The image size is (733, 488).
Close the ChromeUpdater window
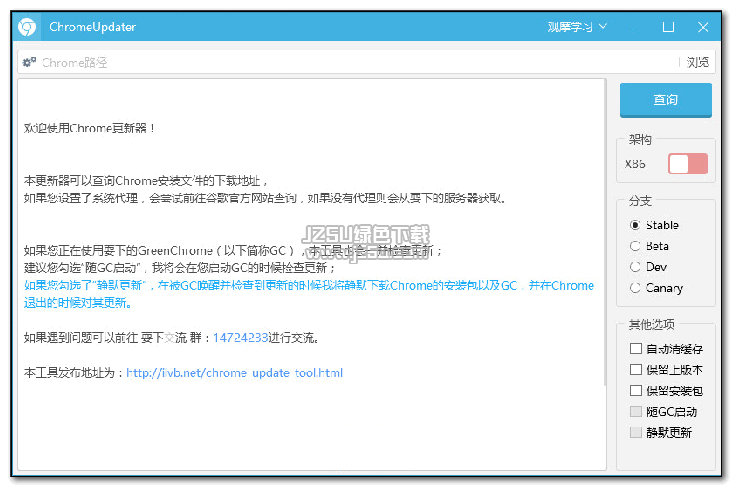(703, 27)
